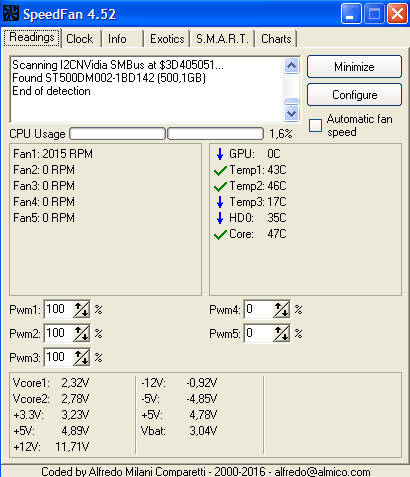Click the -5V '-4,85V' value
This screenshot has width=410, height=477.
click(202, 399)
